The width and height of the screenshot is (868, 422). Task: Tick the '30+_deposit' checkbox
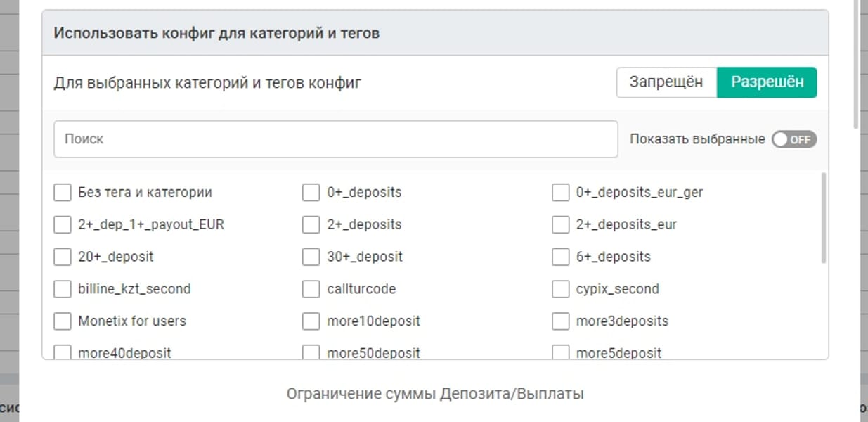(310, 256)
